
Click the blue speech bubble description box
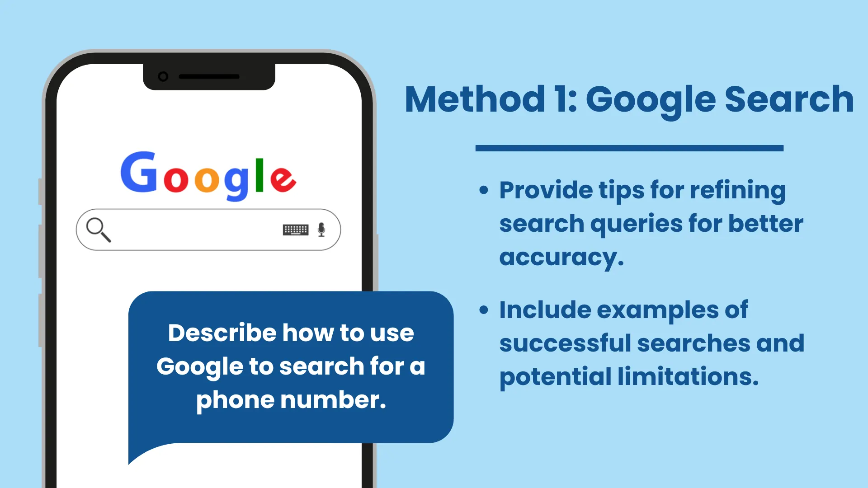[x=291, y=366]
